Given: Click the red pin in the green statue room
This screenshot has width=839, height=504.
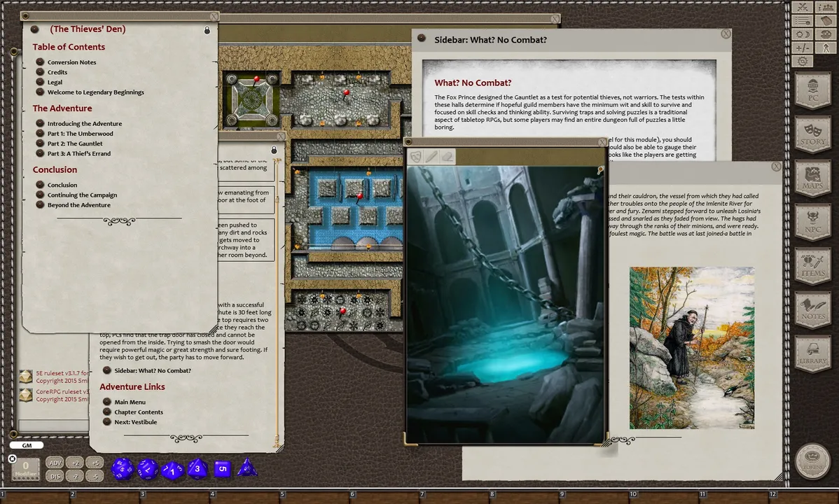Looking at the screenshot, I should tap(256, 80).
